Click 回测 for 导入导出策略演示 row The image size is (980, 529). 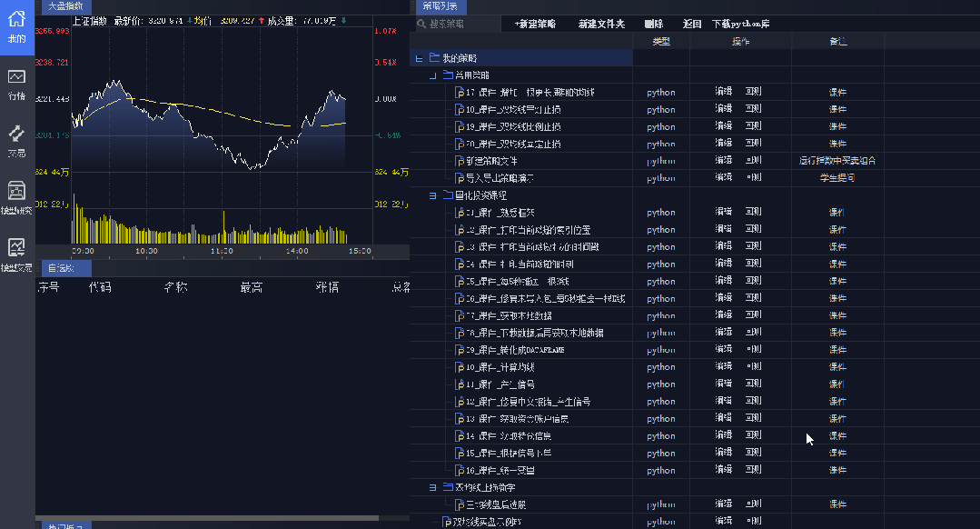753,177
